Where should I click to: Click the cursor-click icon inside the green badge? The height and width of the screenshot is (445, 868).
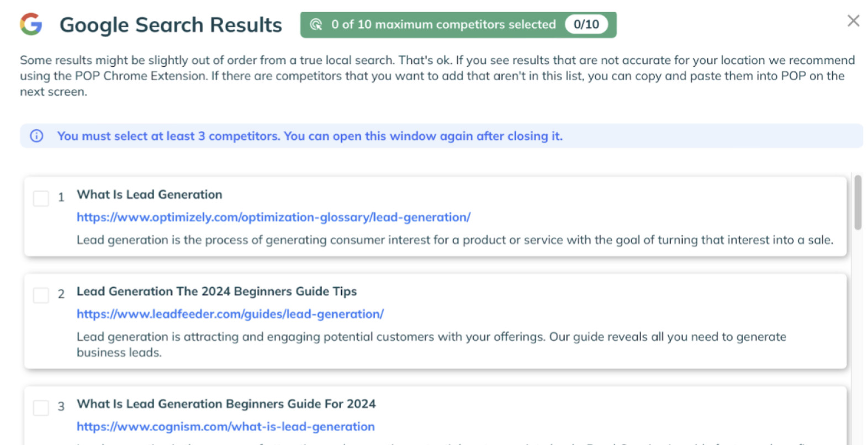coord(316,24)
